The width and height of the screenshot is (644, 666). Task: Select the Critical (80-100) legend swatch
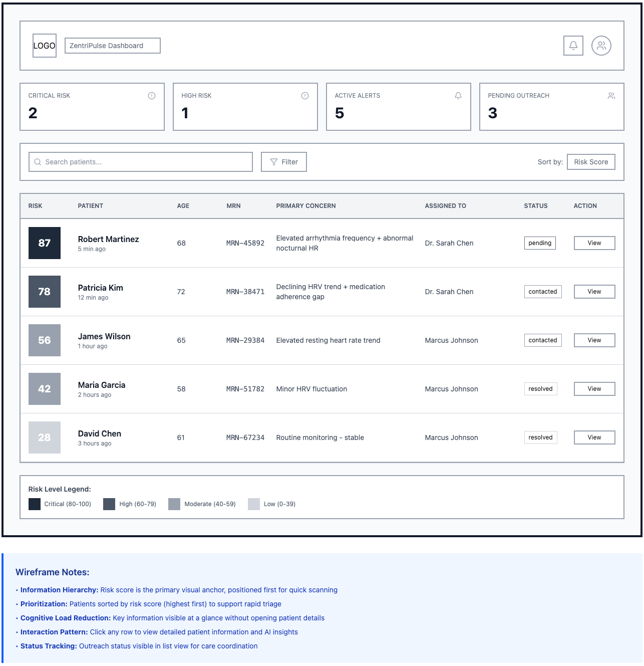[35, 504]
